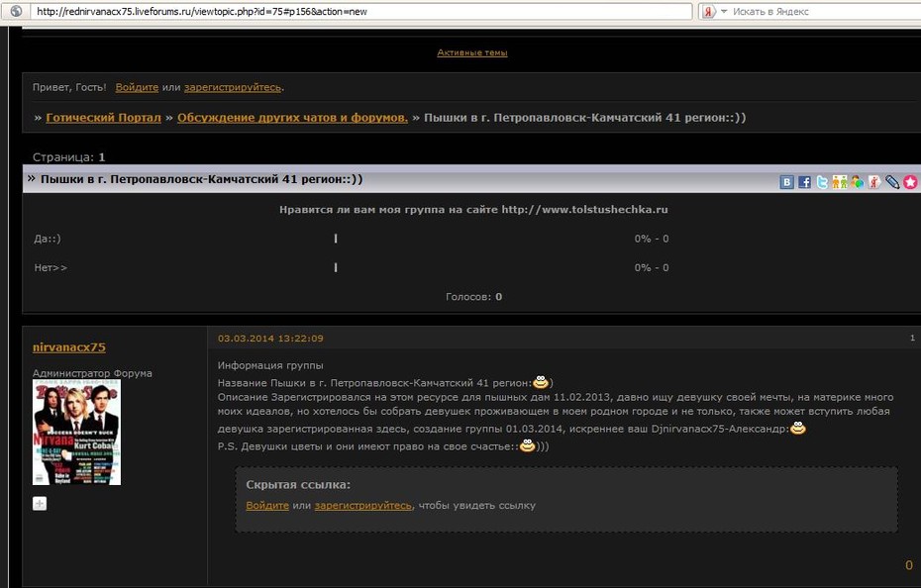The height and width of the screenshot is (588, 921).
Task: Click the Yandex search engine icon
Action: 709,11
